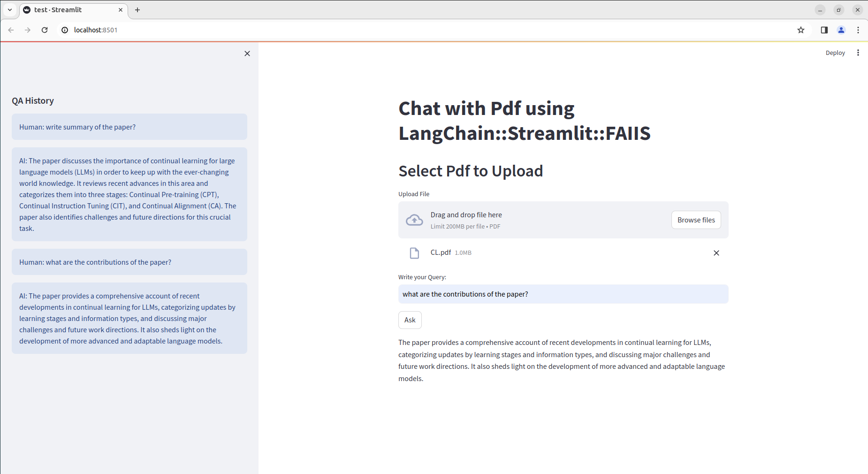
Task: Close the QA History sidebar
Action: click(247, 54)
